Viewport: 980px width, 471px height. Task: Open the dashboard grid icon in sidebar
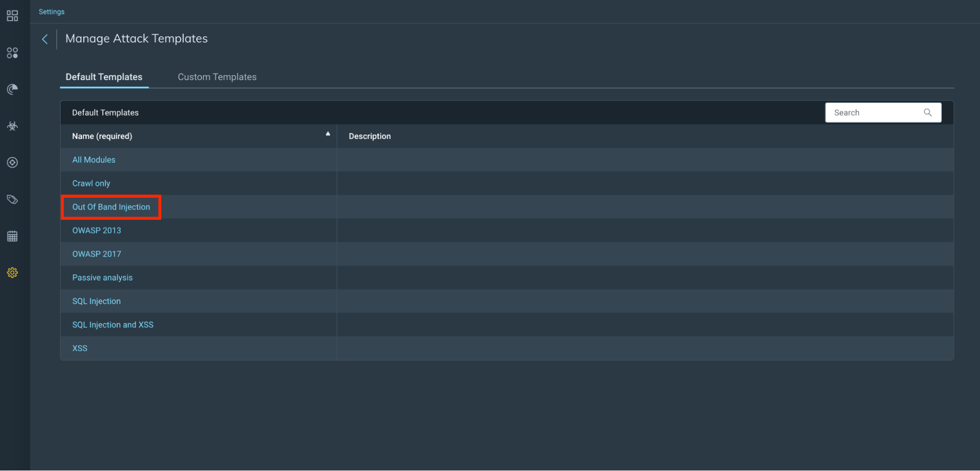(x=12, y=16)
